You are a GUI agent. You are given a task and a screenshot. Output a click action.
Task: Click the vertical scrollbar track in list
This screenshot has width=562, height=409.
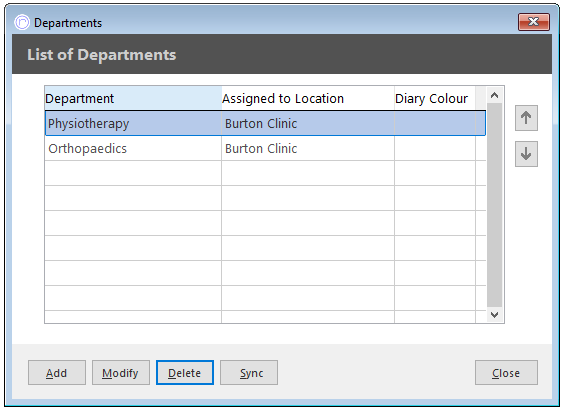click(x=495, y=205)
